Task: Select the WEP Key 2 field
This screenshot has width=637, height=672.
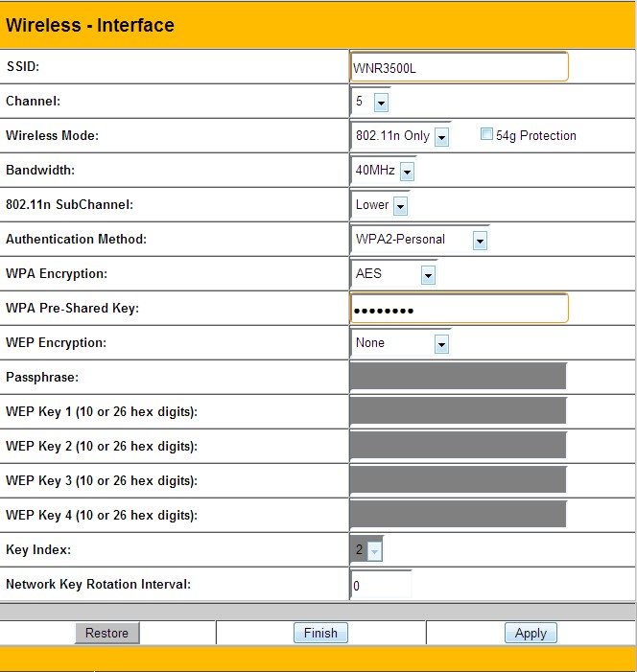Action: coord(458,447)
